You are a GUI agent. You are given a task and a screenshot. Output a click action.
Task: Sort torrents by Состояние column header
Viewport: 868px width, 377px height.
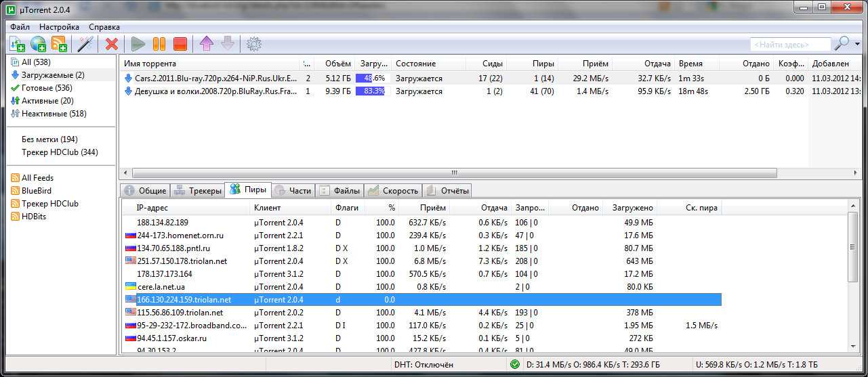(x=428, y=64)
